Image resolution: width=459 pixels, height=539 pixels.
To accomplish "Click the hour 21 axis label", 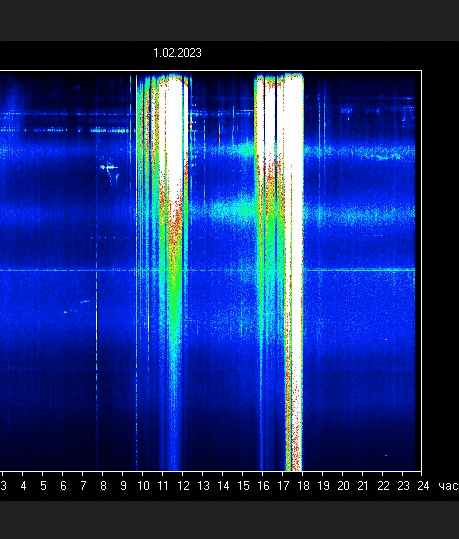I will (x=363, y=486).
